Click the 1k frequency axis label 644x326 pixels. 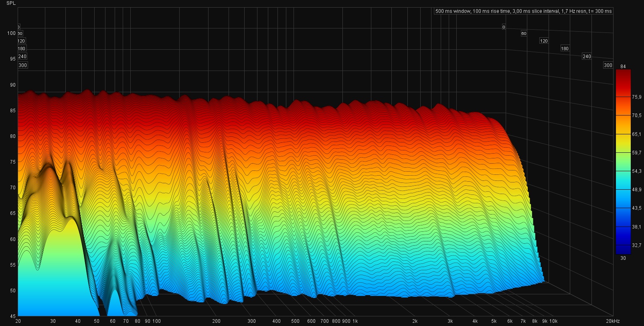pos(355,321)
